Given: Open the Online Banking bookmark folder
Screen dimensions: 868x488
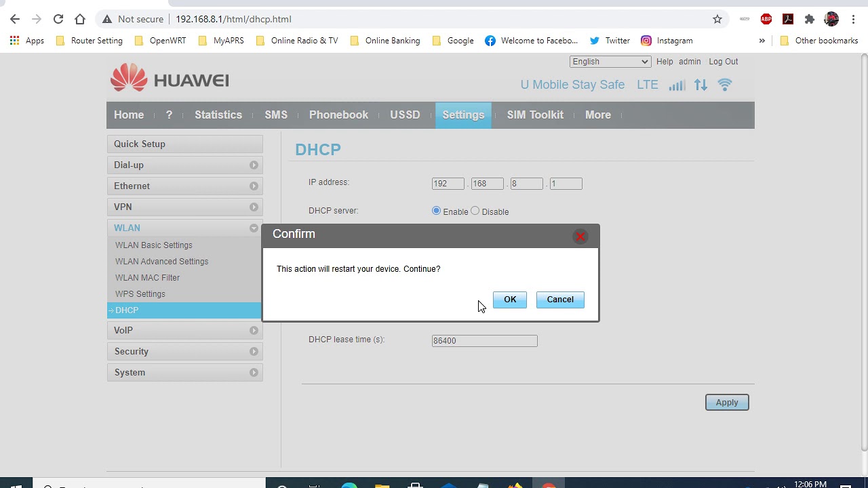Looking at the screenshot, I should 385,41.
